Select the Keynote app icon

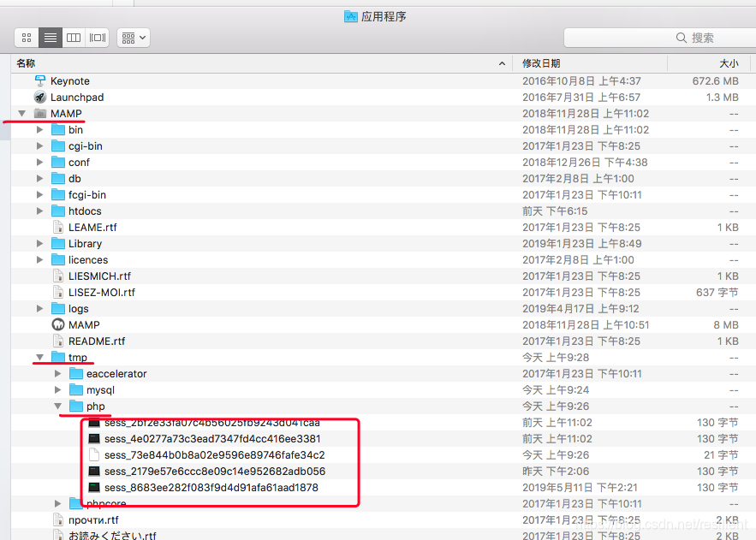[x=40, y=81]
